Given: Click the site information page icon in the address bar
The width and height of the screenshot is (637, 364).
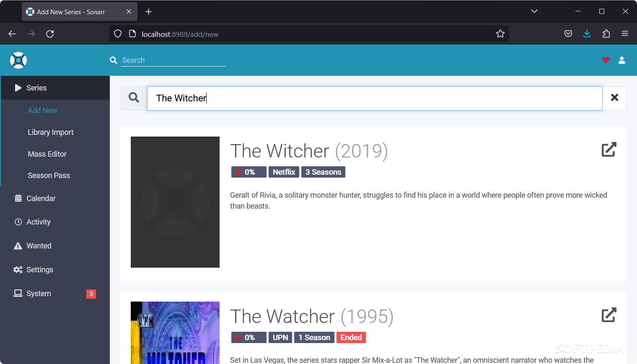Looking at the screenshot, I should (x=132, y=34).
